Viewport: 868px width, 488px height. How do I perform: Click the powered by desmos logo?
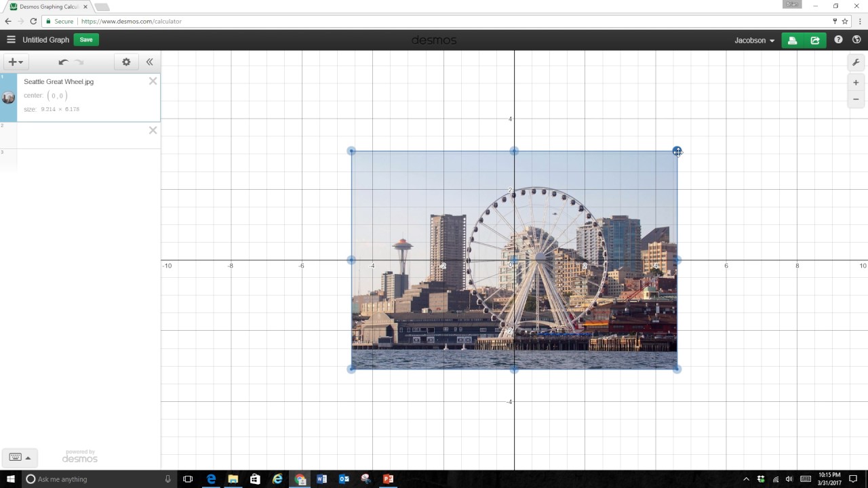coord(80,457)
